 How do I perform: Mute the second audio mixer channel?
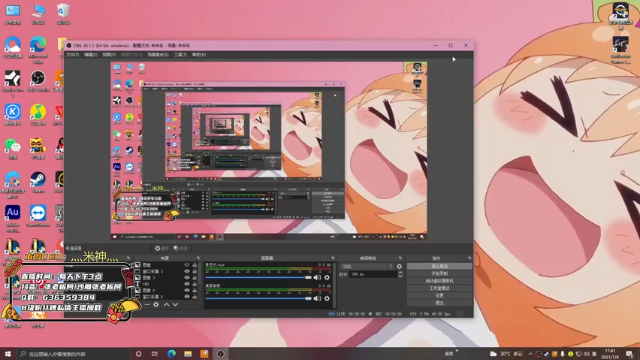[x=317, y=298]
